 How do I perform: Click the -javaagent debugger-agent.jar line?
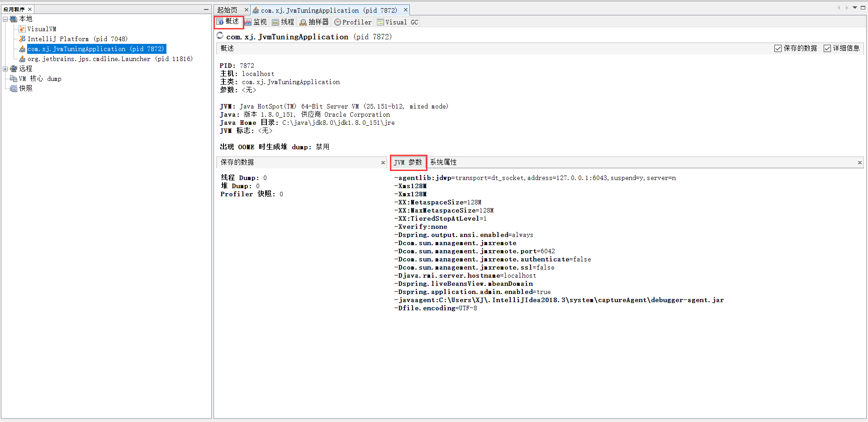coord(559,300)
